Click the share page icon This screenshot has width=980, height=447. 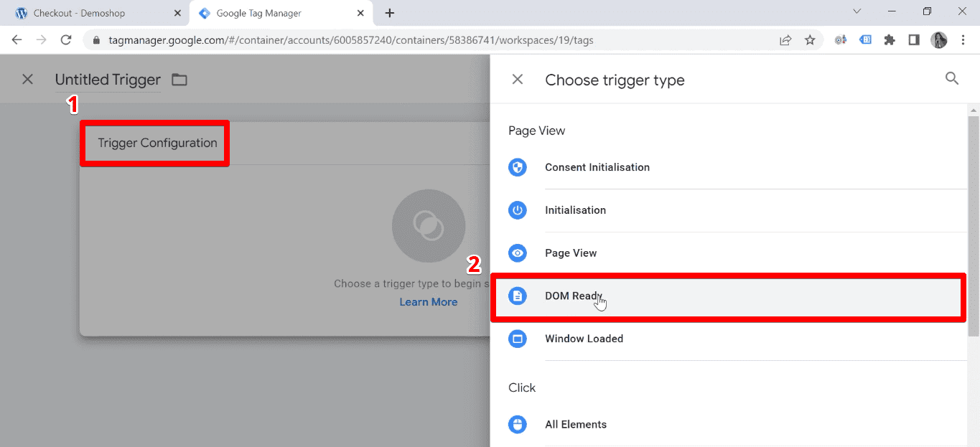[x=785, y=40]
